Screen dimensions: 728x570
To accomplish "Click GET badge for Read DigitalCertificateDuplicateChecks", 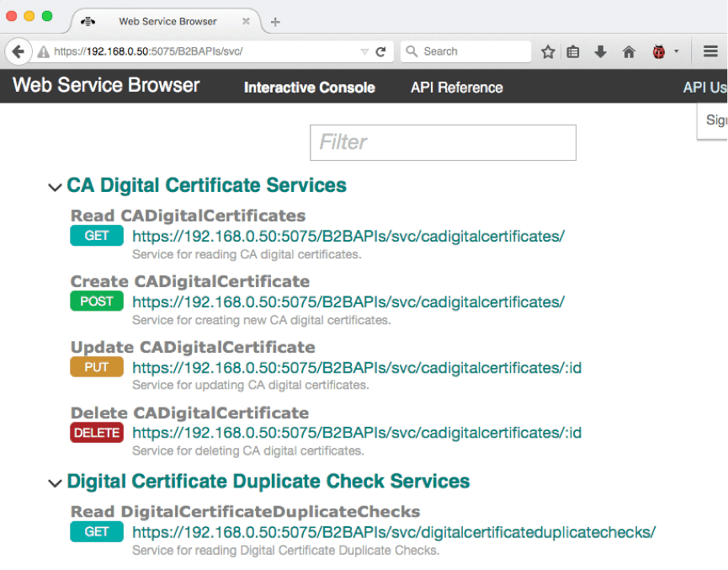I will tap(97, 531).
